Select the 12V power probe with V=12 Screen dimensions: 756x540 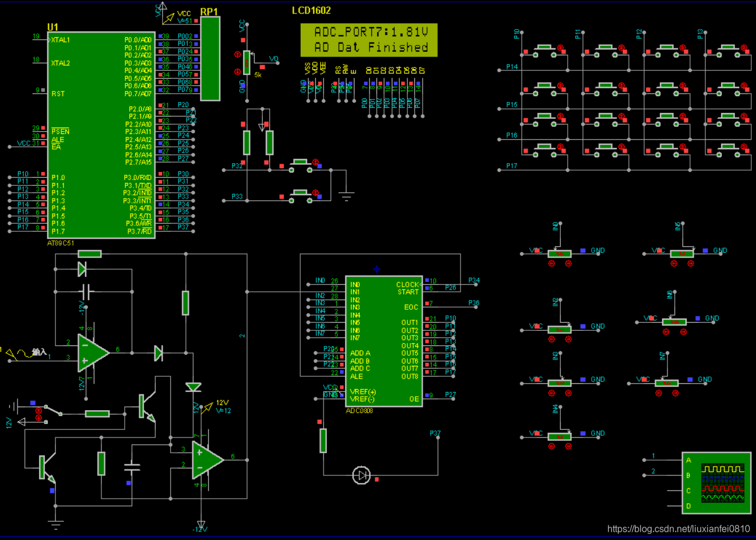(x=209, y=406)
